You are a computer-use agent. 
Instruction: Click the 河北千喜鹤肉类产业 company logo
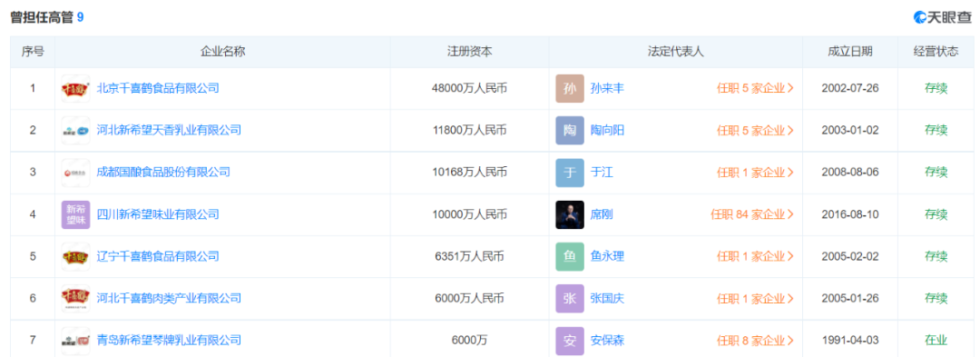(x=75, y=298)
